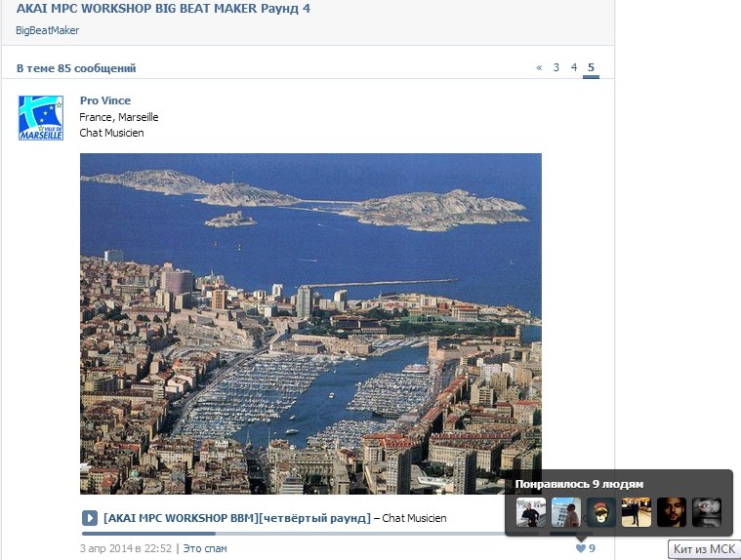The width and height of the screenshot is (741, 560).
Task: Click the heart like icon with 9
Action: pyautogui.click(x=586, y=548)
